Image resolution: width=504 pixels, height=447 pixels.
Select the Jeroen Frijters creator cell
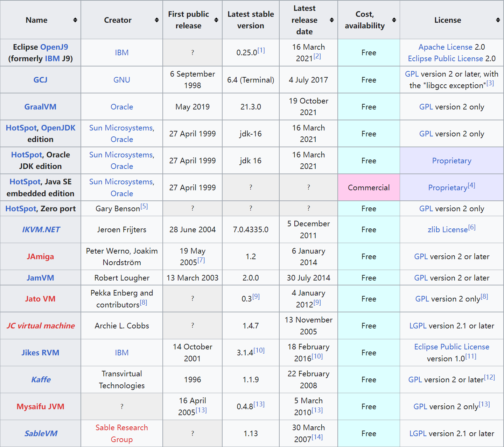pyautogui.click(x=122, y=229)
